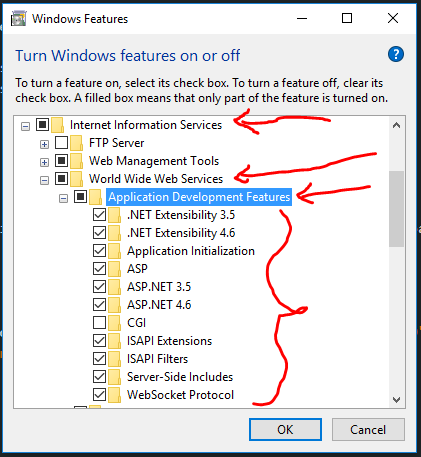Click the scrollbar down arrow
Image resolution: width=421 pixels, height=457 pixels.
[397, 400]
